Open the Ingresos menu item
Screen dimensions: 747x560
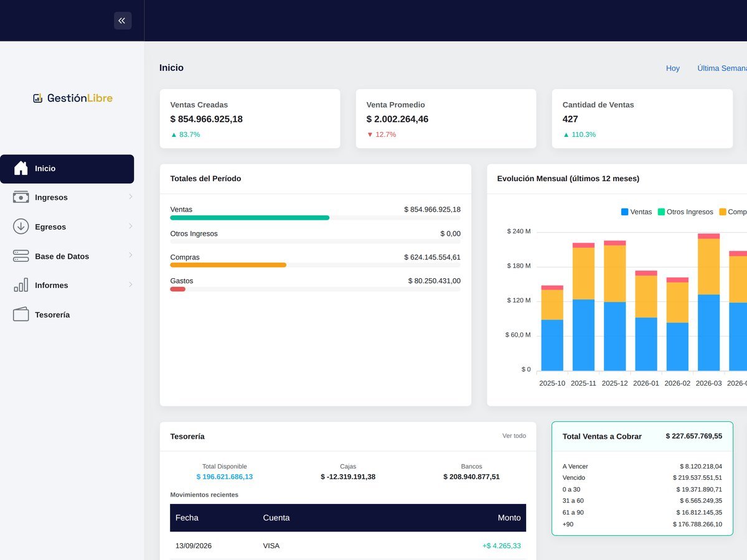click(x=67, y=197)
